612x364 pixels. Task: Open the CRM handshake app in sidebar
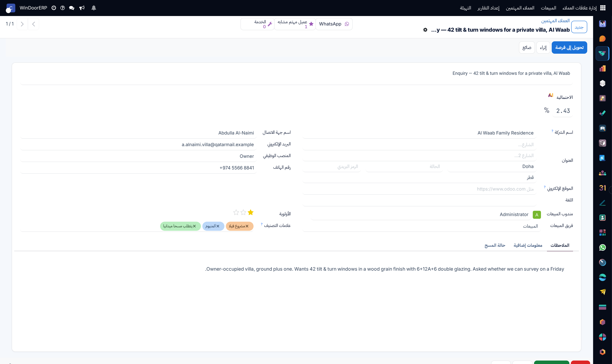click(x=602, y=54)
